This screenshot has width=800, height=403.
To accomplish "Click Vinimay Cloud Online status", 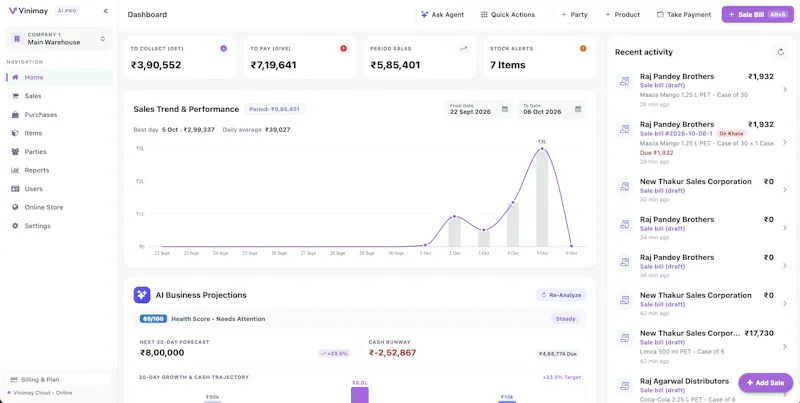I will pyautogui.click(x=40, y=393).
